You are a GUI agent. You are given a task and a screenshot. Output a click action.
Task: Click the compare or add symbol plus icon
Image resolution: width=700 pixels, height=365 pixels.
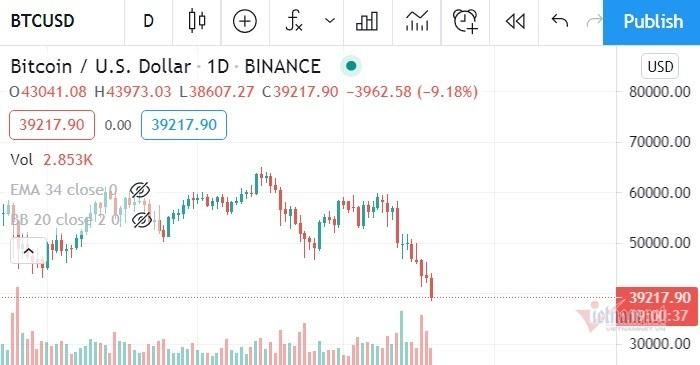245,21
